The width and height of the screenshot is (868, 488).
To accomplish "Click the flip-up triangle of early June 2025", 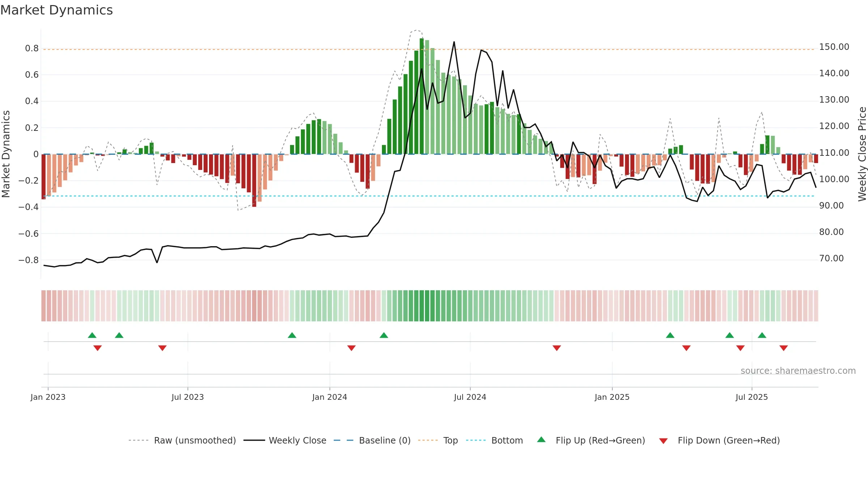I will pyautogui.click(x=730, y=335).
